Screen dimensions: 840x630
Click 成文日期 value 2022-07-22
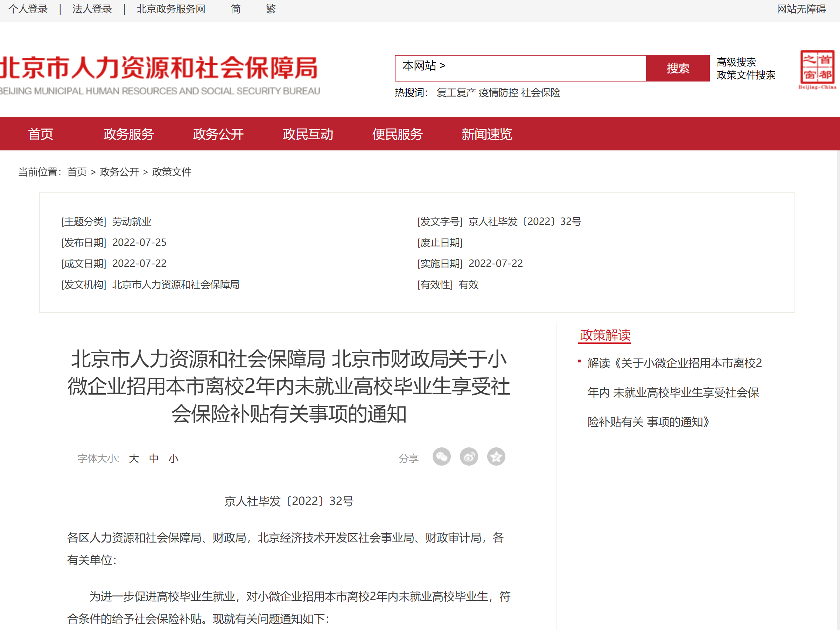(139, 263)
